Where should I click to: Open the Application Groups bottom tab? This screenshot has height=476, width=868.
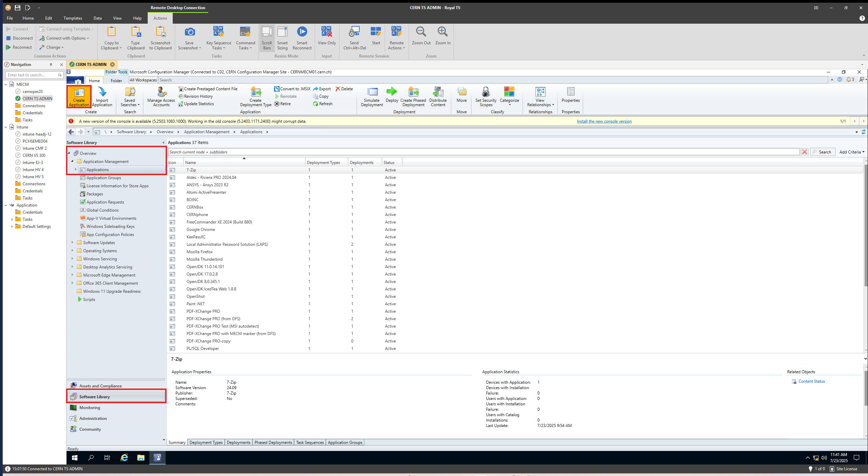pos(345,442)
